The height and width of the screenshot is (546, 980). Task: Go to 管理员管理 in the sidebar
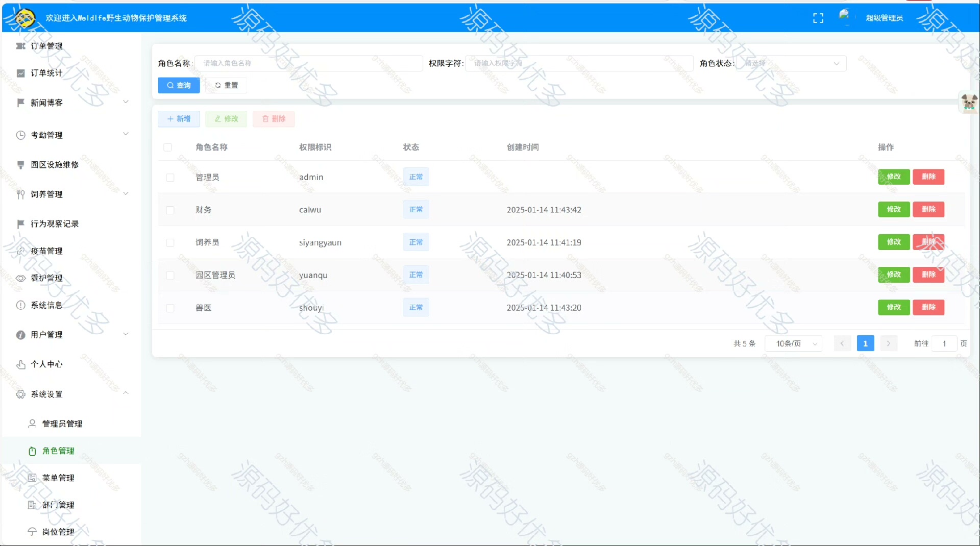click(x=62, y=424)
